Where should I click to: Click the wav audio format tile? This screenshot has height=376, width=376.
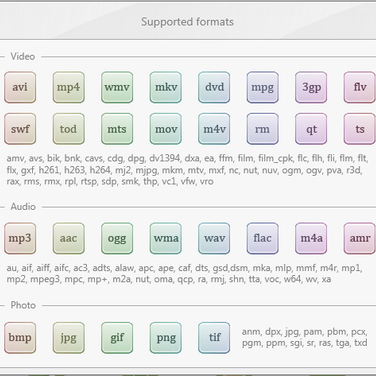[x=214, y=238]
